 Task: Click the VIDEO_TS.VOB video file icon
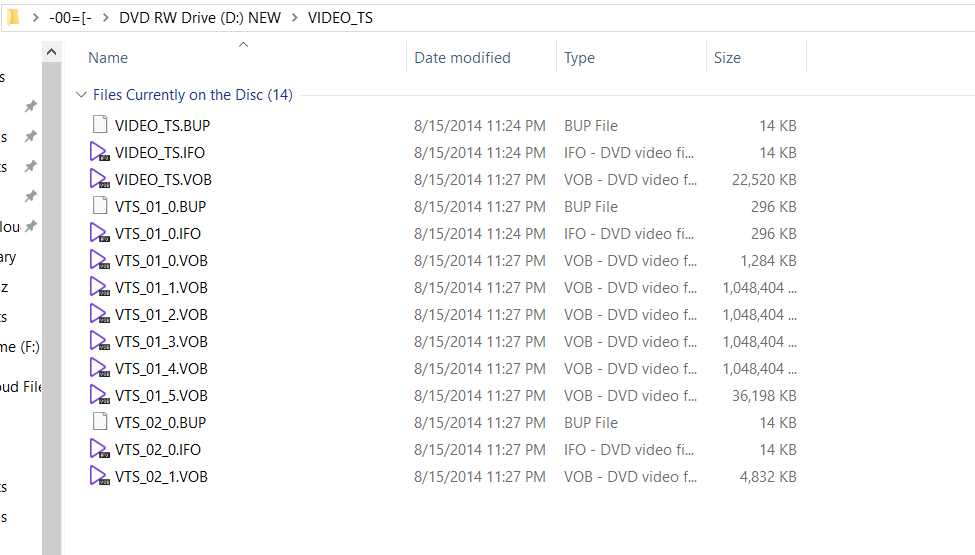click(x=99, y=179)
